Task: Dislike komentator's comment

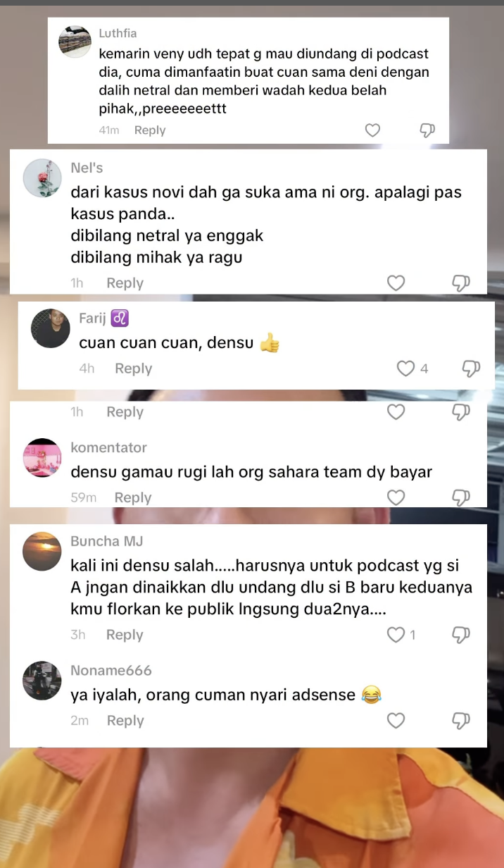Action: (x=460, y=497)
